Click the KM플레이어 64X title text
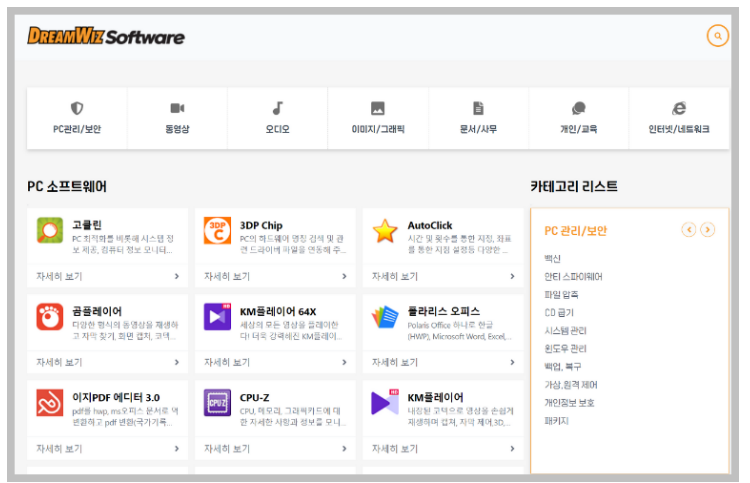 point(278,311)
